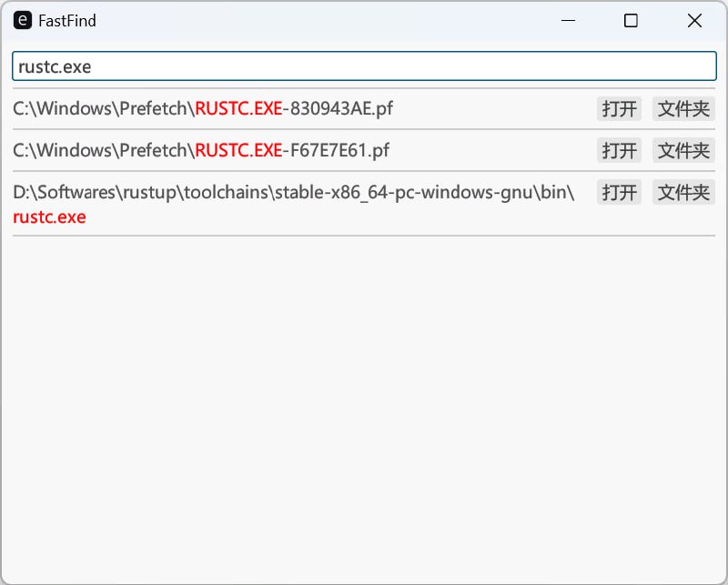Click the FastFind window title text
This screenshot has height=585, width=728.
click(67, 20)
